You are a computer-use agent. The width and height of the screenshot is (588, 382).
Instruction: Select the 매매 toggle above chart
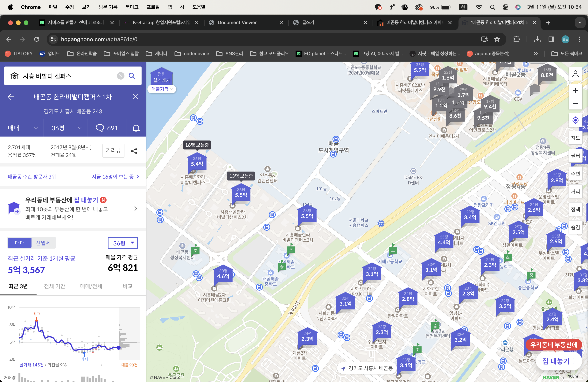tap(20, 243)
